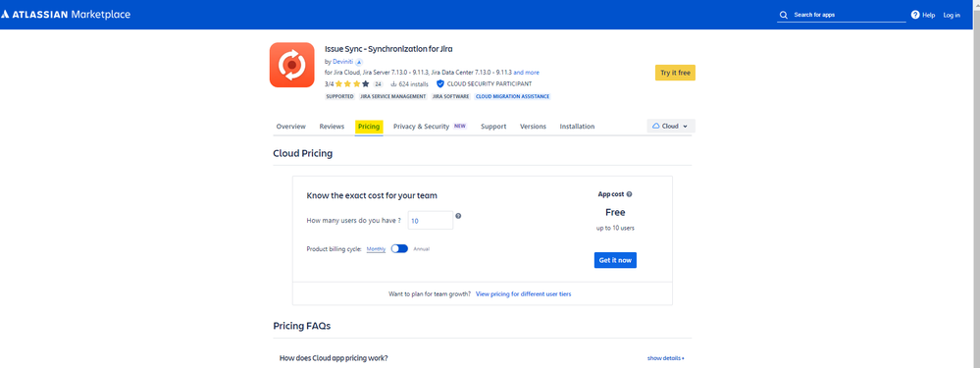
Task: Switch to the Overview tab
Action: (290, 127)
